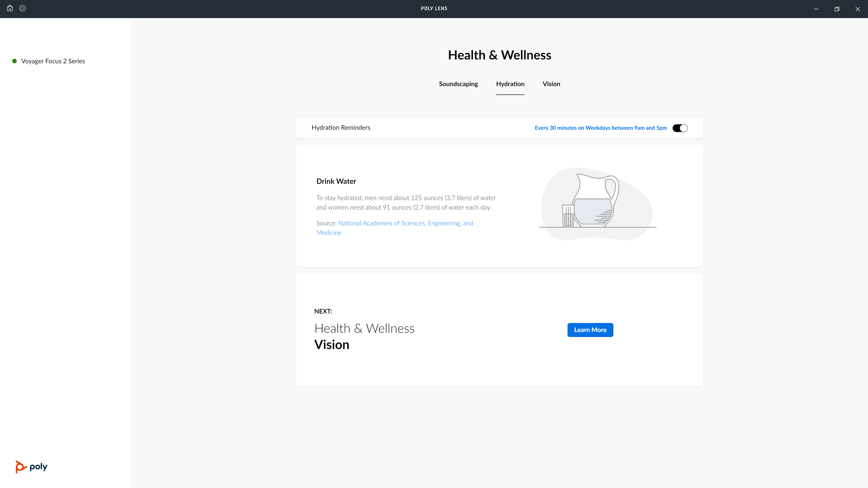Viewport: 868px width, 488px height.
Task: Click the Learn More button
Action: [x=590, y=330]
